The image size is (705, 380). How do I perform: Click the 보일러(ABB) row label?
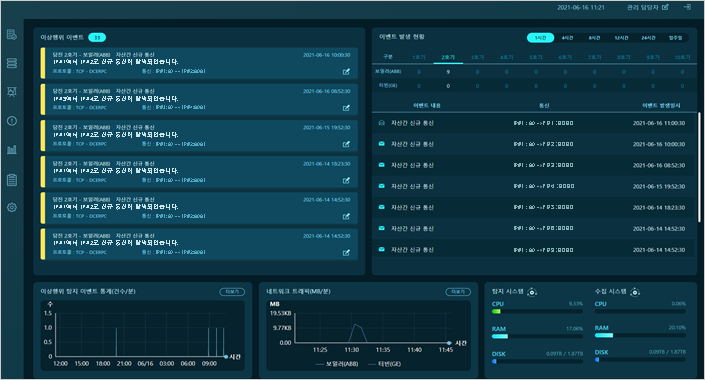click(388, 72)
